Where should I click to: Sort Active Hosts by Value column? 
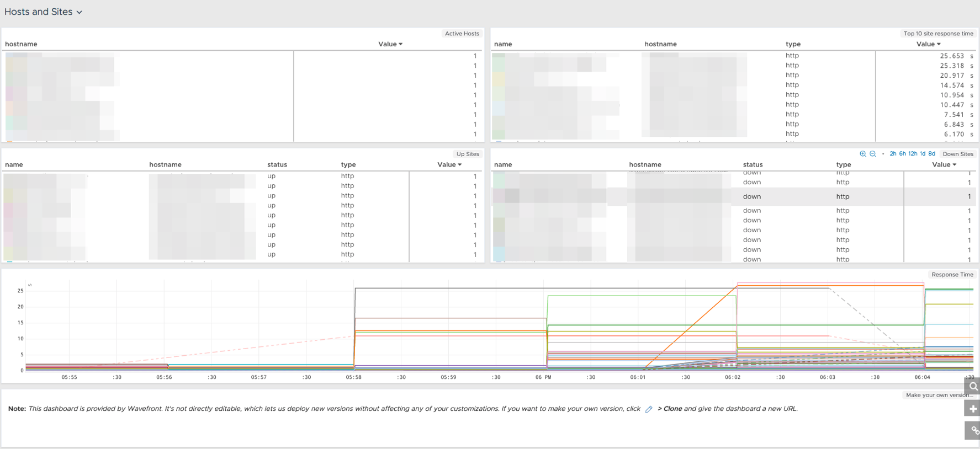[390, 44]
